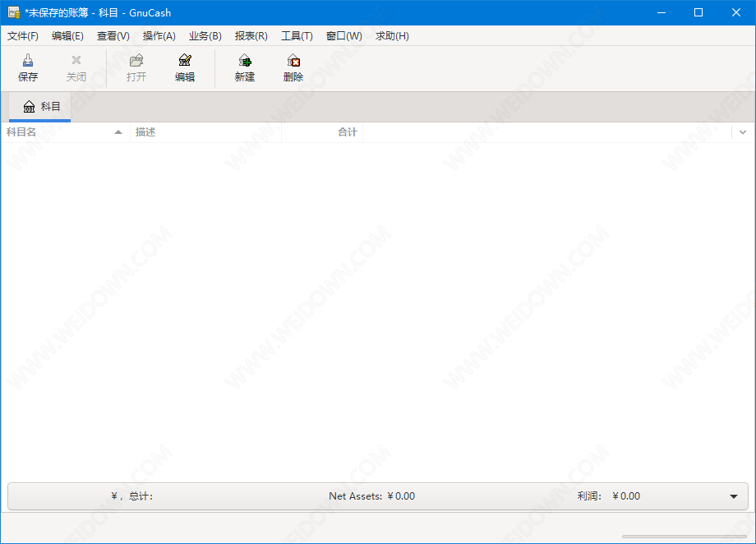Open the 文件(F) menu
This screenshot has height=544, width=756.
(23, 36)
